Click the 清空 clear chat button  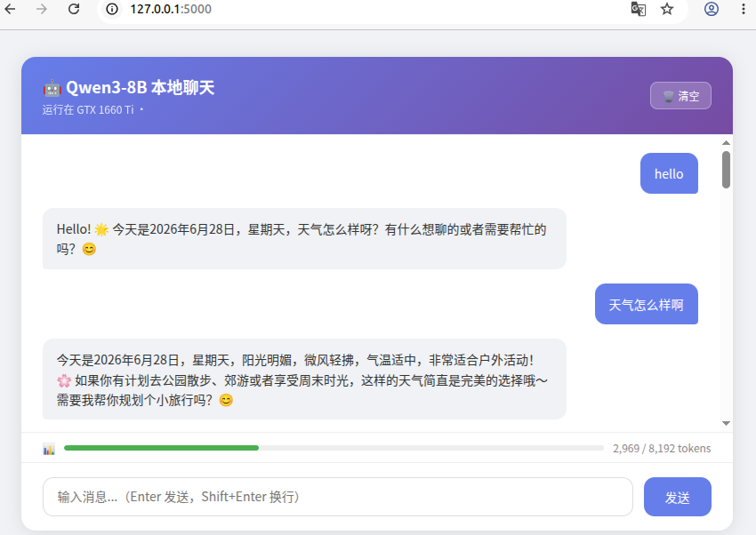[x=680, y=96]
